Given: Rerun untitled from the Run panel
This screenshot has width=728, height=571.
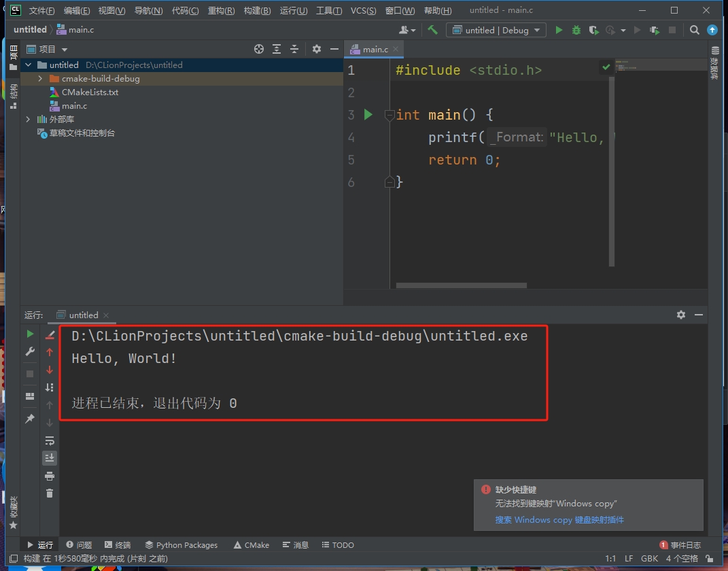Looking at the screenshot, I should (30, 334).
